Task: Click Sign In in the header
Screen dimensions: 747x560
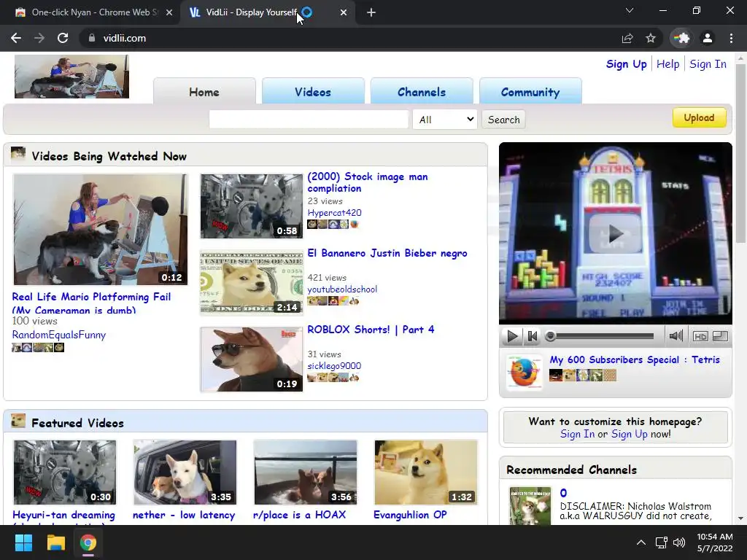Action: pyautogui.click(x=708, y=64)
